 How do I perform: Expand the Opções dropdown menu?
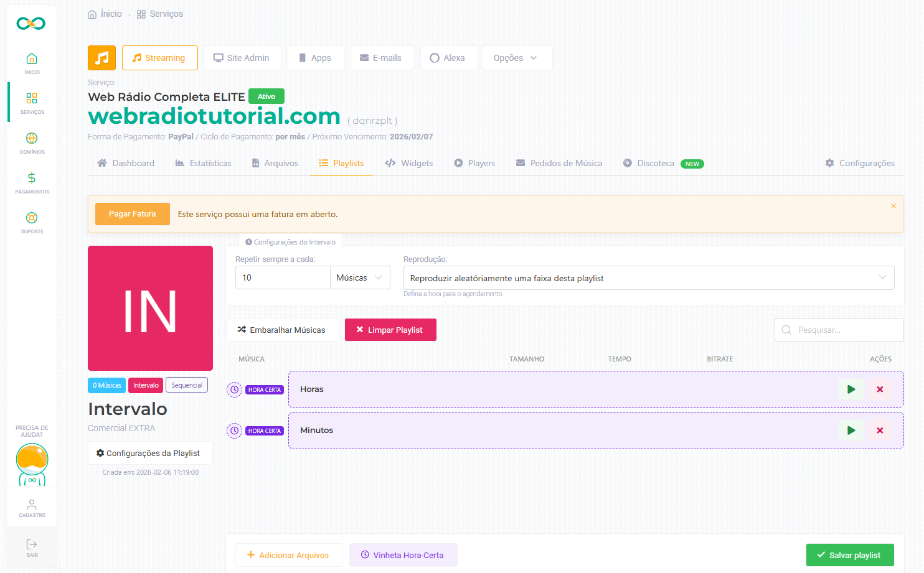pos(516,58)
